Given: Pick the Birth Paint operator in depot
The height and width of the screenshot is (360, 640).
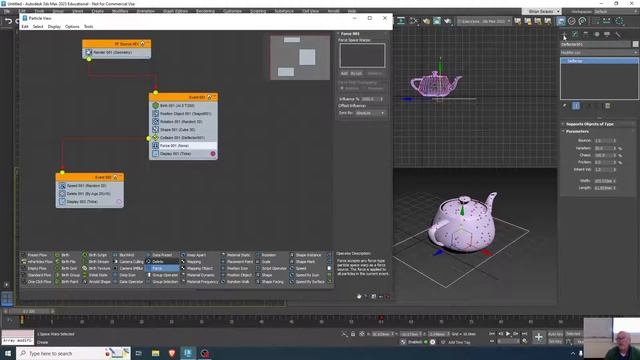Looking at the screenshot, I should 67,282.
